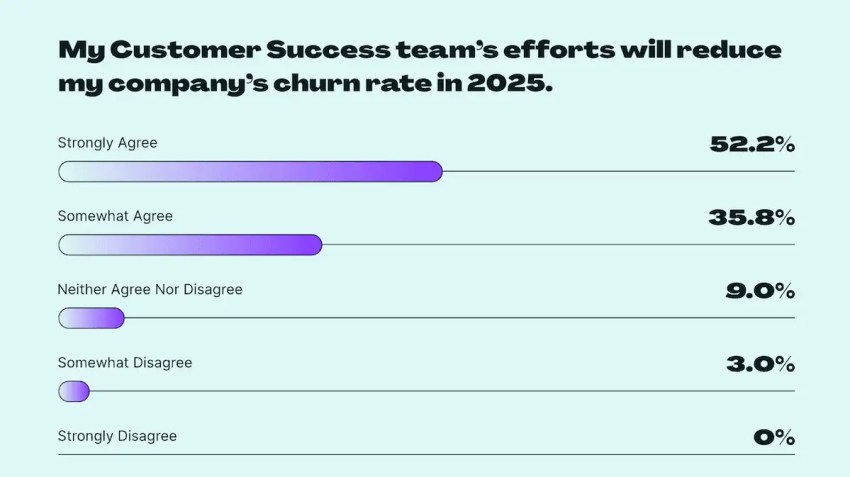
Task: Click the 35.8% value
Action: pyautogui.click(x=751, y=217)
